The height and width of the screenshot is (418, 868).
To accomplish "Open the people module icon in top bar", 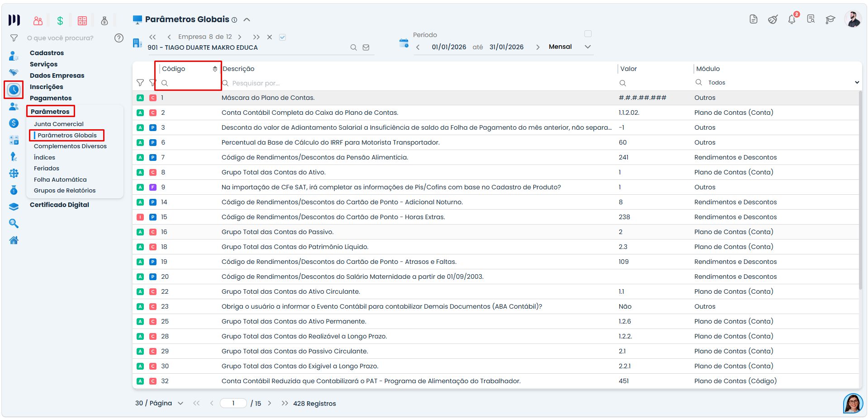I will pos(38,20).
